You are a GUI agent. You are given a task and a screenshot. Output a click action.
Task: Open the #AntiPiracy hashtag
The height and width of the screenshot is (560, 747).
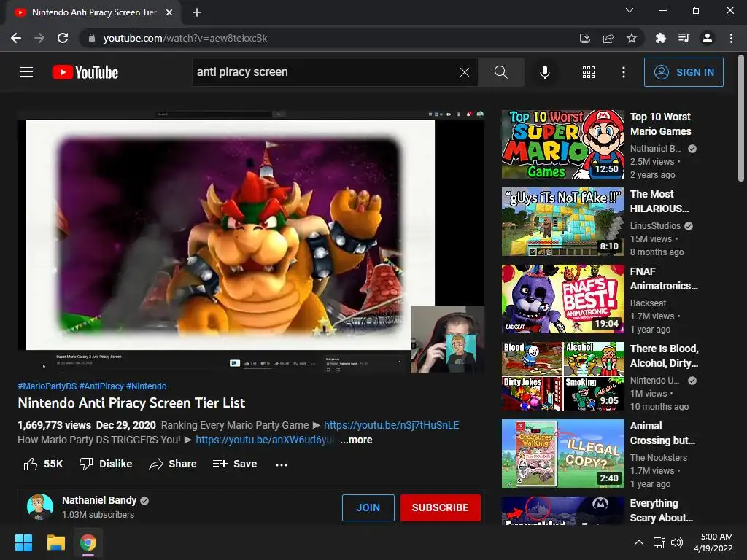coord(101,386)
